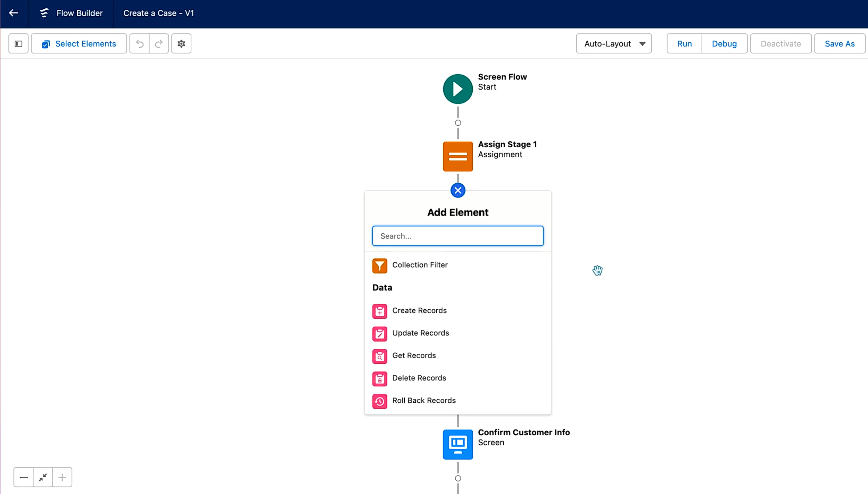Go back using the arrow icon

(x=14, y=13)
